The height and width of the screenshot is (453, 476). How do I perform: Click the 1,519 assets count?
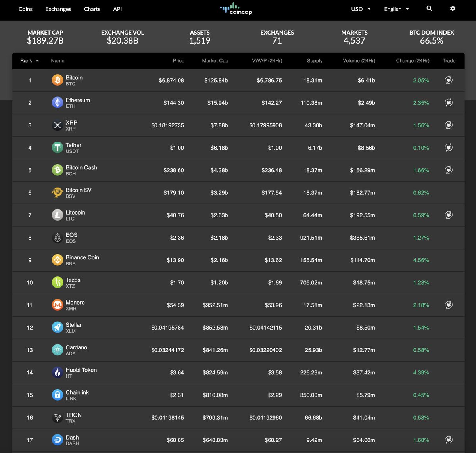coord(200,40)
